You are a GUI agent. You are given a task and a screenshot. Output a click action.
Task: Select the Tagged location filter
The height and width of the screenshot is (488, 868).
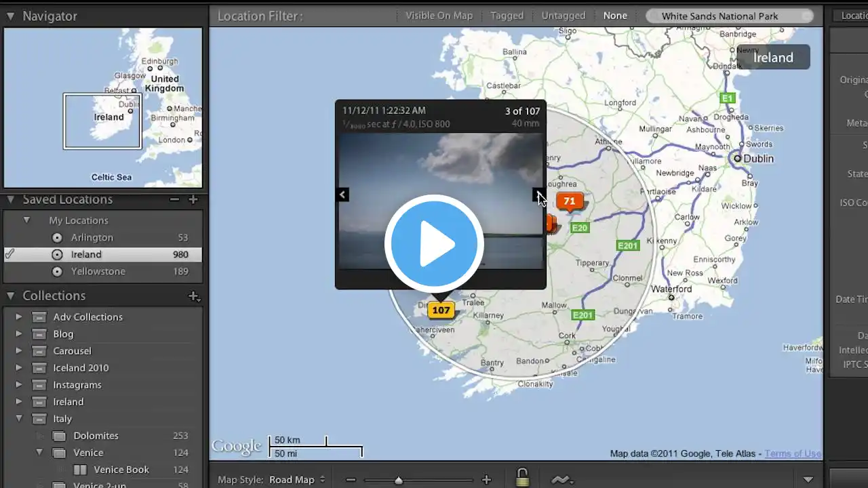click(507, 16)
